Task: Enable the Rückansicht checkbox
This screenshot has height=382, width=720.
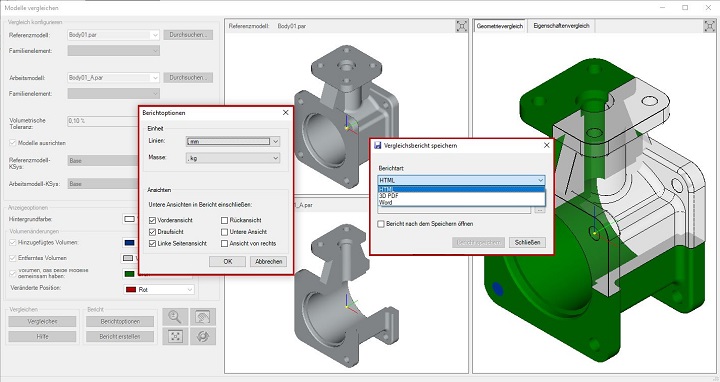Action: [x=225, y=220]
